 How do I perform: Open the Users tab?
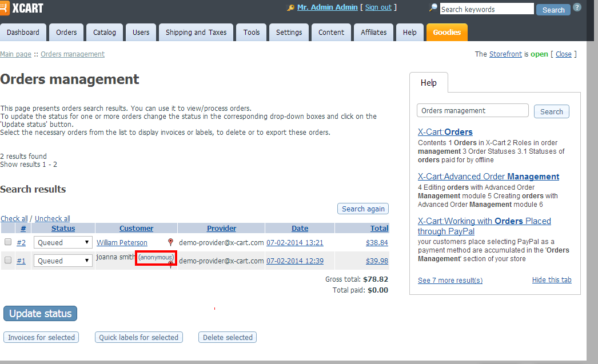tap(141, 33)
